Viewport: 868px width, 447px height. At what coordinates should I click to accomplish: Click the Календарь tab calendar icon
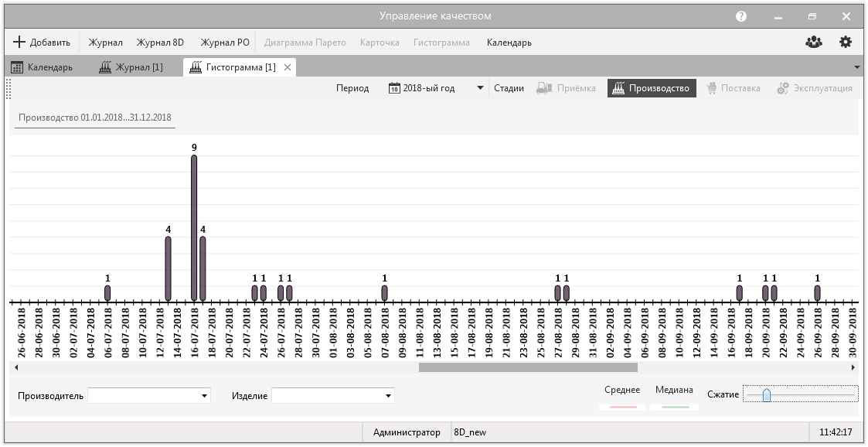point(17,67)
